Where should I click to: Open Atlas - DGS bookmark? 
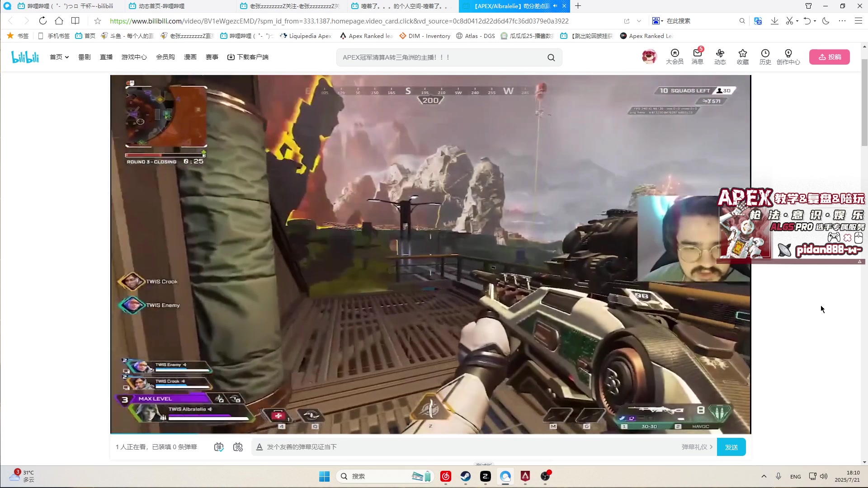point(476,36)
